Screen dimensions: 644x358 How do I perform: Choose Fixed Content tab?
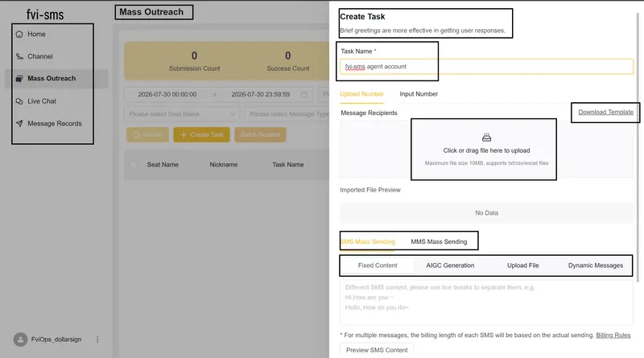click(x=378, y=265)
